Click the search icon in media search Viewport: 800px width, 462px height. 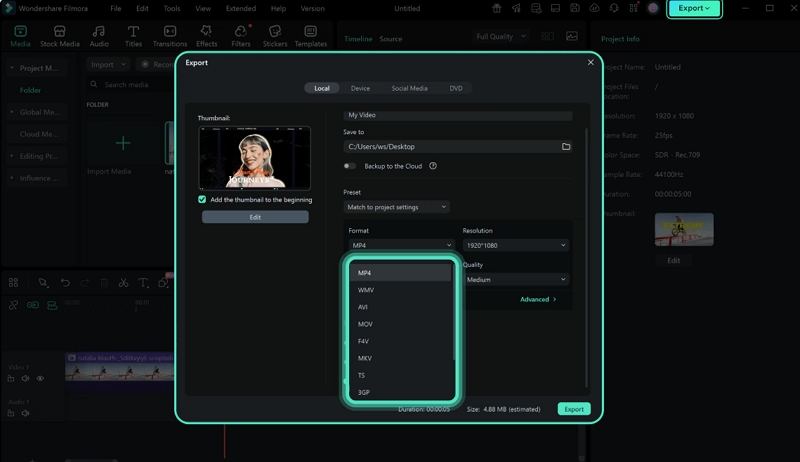94,84
